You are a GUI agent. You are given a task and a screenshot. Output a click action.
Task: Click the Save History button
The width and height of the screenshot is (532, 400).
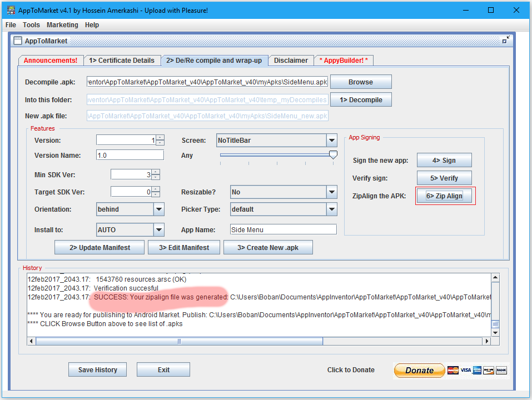(x=97, y=370)
